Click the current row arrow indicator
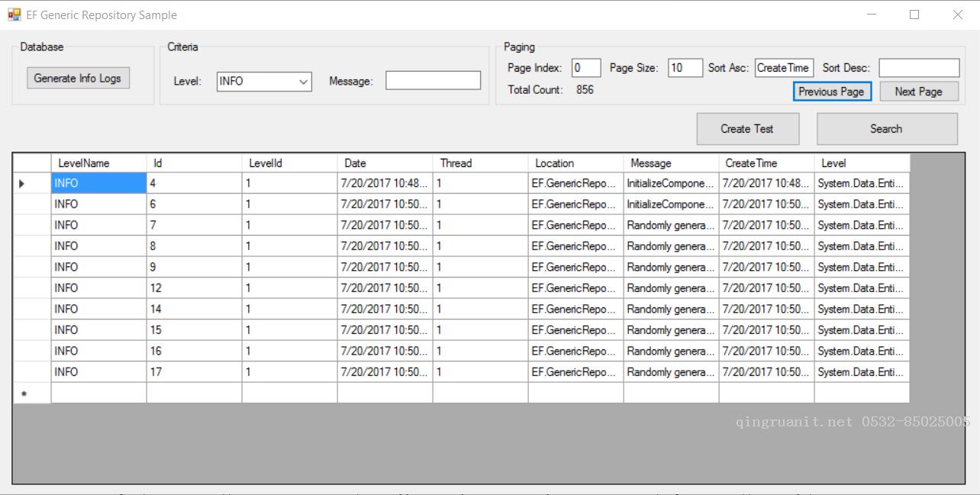This screenshot has width=980, height=495. [21, 184]
